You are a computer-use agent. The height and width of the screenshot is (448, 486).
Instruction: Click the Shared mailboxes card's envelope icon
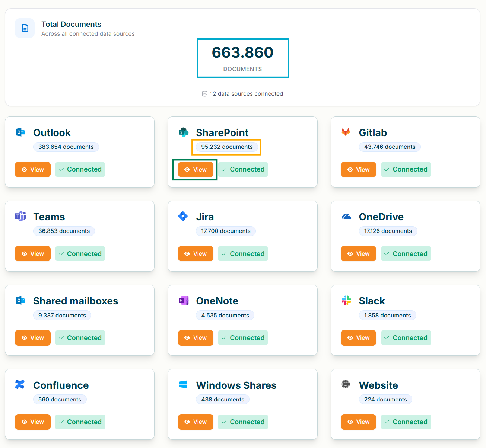(x=20, y=300)
